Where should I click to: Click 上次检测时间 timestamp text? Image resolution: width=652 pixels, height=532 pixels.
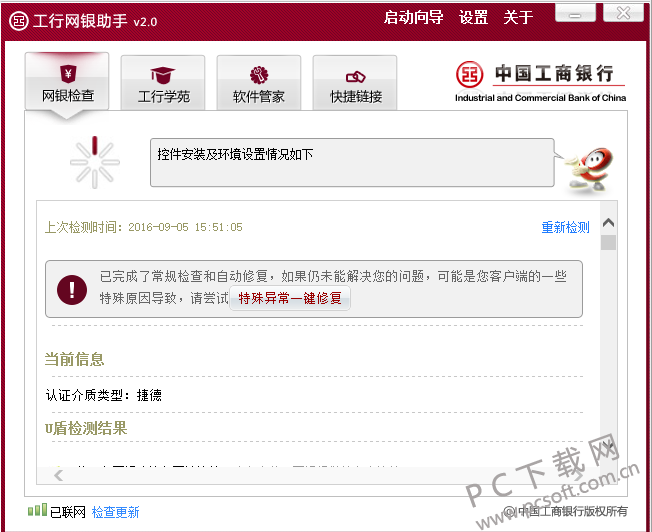[x=143, y=227]
